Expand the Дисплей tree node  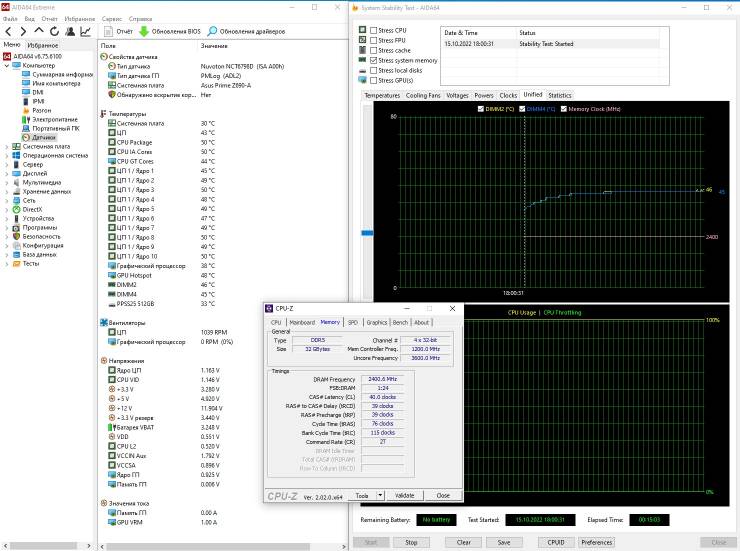(7, 174)
